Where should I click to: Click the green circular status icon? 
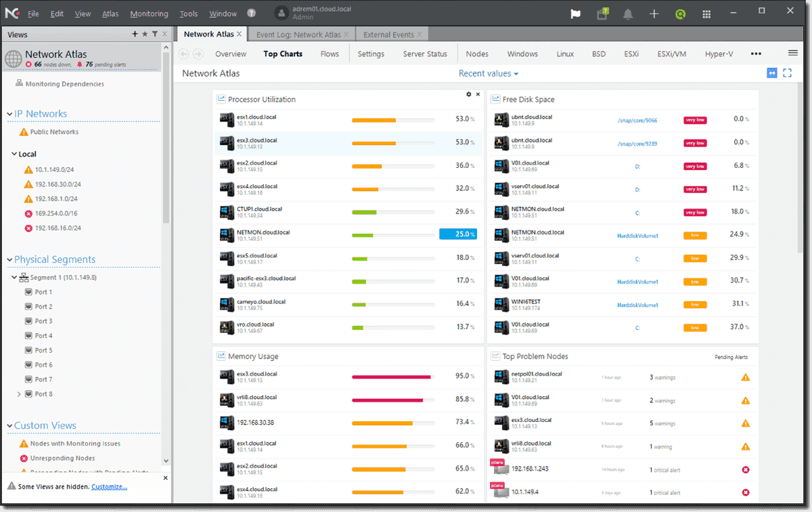[680, 14]
